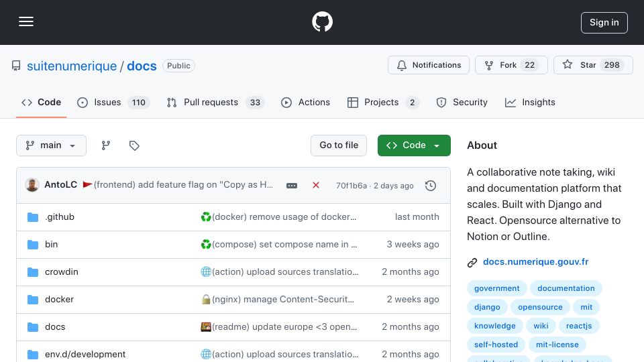Viewport: 644px width, 362px height.
Task: Click the repository icon beside suitenumerique
Action: pyautogui.click(x=16, y=66)
